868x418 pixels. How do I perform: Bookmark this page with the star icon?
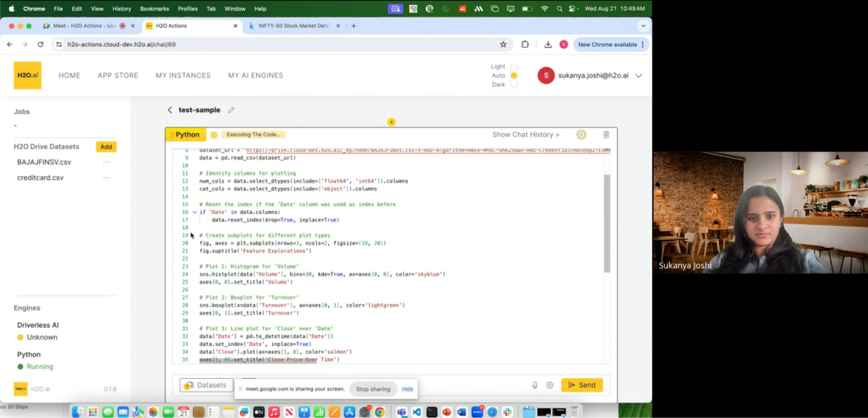tap(503, 44)
